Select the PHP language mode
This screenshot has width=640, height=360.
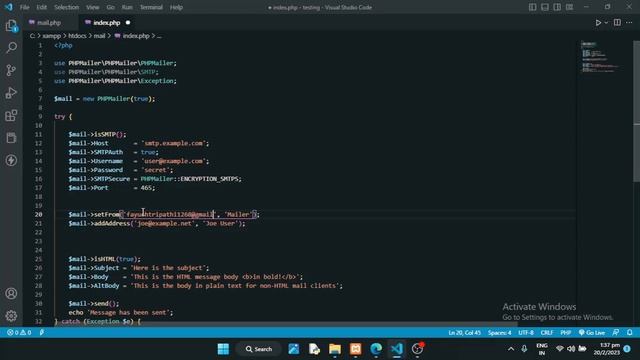[565, 333]
